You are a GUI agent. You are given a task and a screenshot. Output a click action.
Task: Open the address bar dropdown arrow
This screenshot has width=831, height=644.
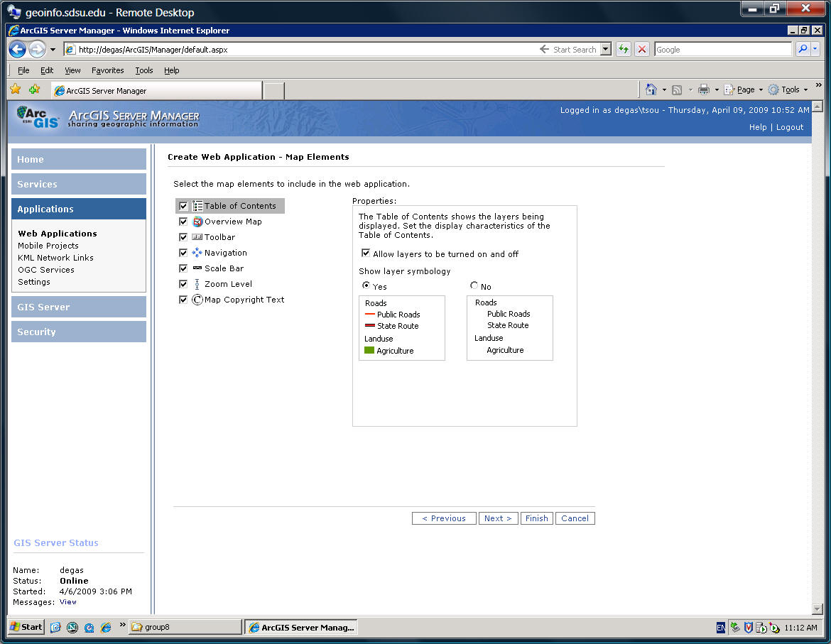(x=607, y=49)
